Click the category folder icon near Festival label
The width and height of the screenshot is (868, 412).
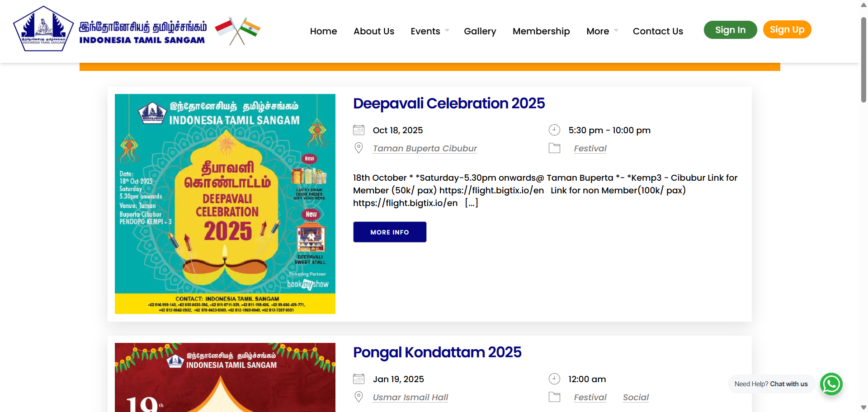tap(555, 148)
